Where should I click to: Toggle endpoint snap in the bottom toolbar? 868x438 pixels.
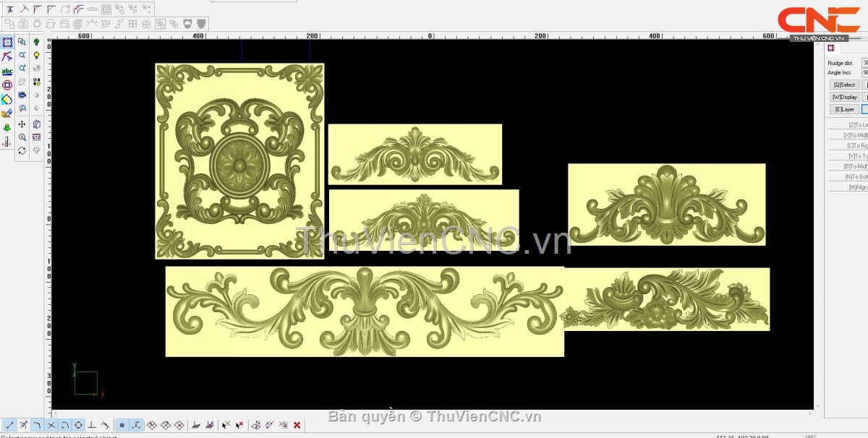coord(10,425)
